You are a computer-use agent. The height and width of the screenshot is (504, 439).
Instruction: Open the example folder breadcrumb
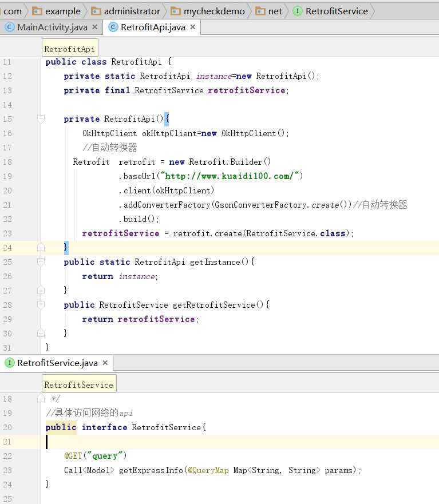[57, 11]
